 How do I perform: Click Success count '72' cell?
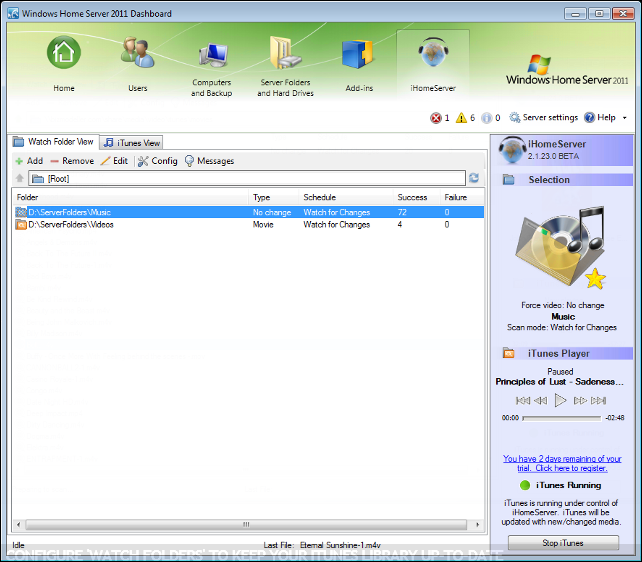tap(402, 212)
